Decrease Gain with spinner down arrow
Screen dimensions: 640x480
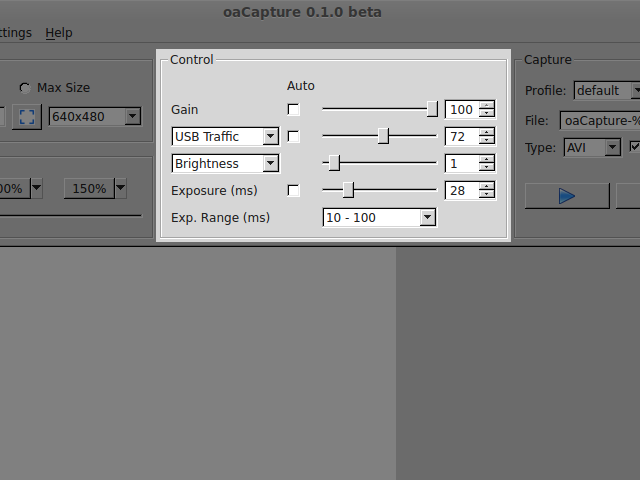(487, 113)
